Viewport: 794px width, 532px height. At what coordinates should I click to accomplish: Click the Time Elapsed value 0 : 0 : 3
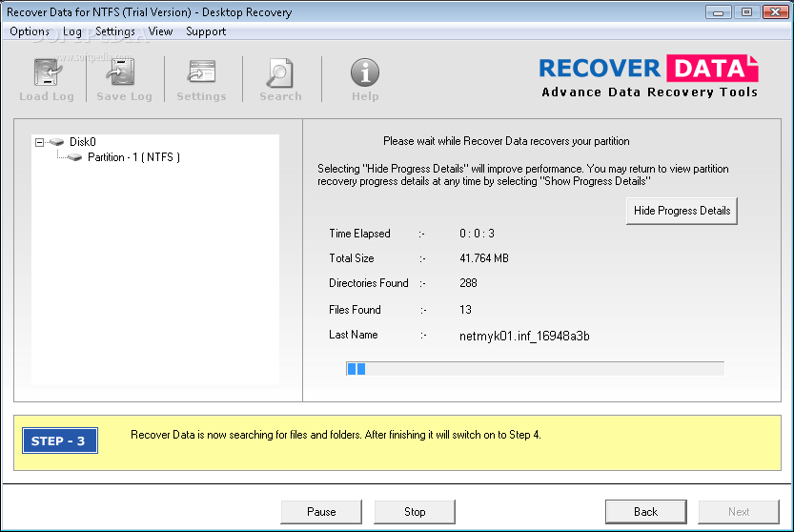pyautogui.click(x=477, y=234)
